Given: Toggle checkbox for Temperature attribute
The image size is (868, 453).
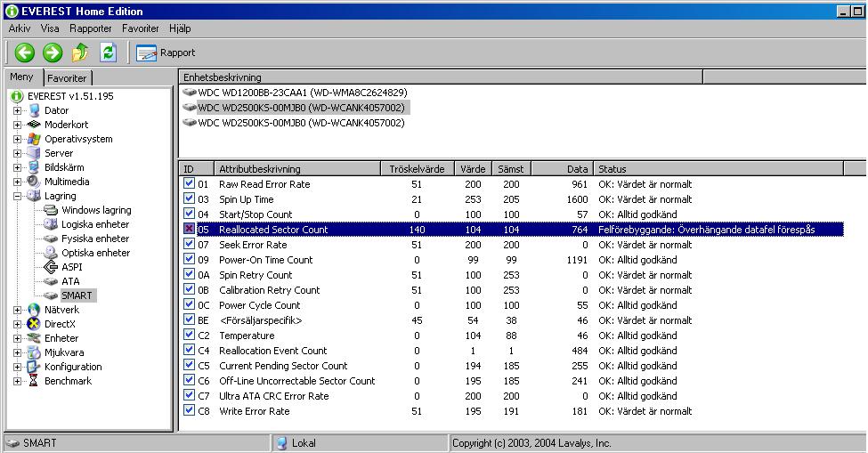Looking at the screenshot, I should [190, 335].
